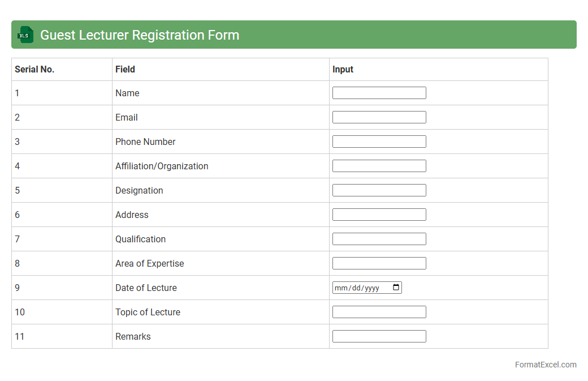The height and width of the screenshot is (381, 588).
Task: Click the Affiliation/Organization input field
Action: point(379,166)
